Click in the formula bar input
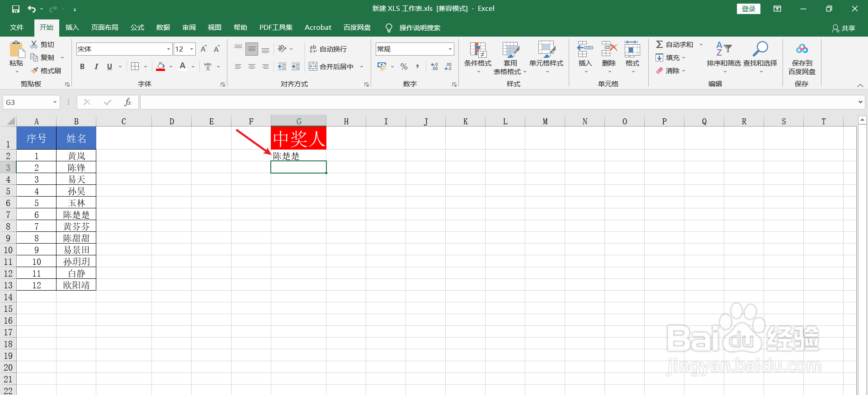Image resolution: width=868 pixels, height=395 pixels. pyautogui.click(x=497, y=102)
